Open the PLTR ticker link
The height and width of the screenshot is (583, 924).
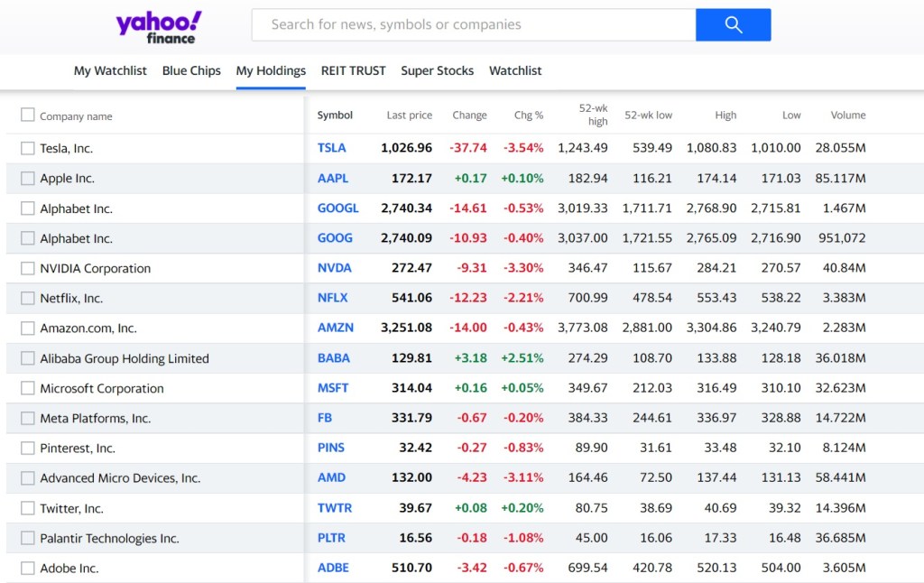coord(332,538)
